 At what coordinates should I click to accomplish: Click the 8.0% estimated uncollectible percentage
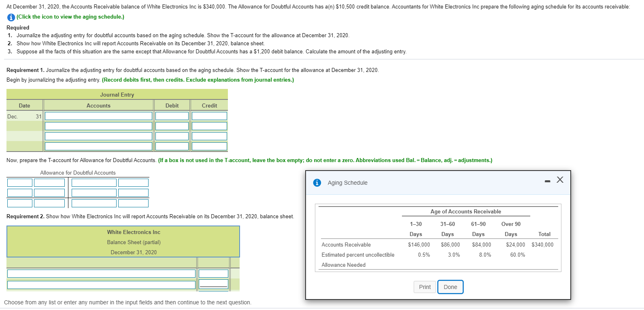485,255
